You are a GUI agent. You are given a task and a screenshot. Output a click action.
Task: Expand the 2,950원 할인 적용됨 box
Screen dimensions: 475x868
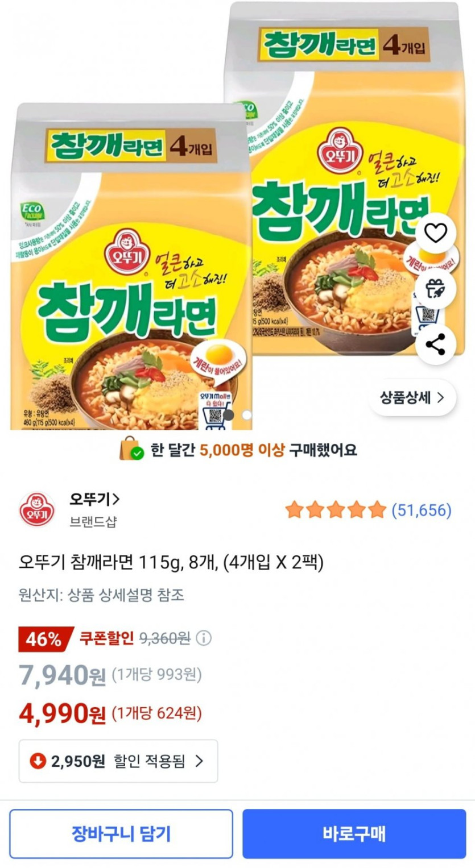click(118, 761)
